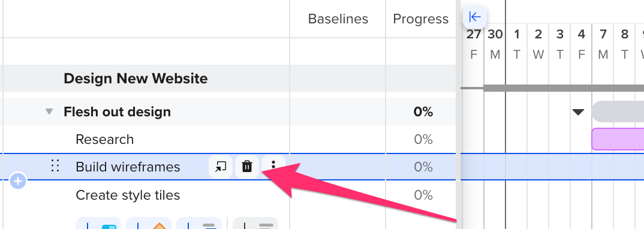Collapse the task list with the arrow button
The image size is (644, 229).
point(475,17)
